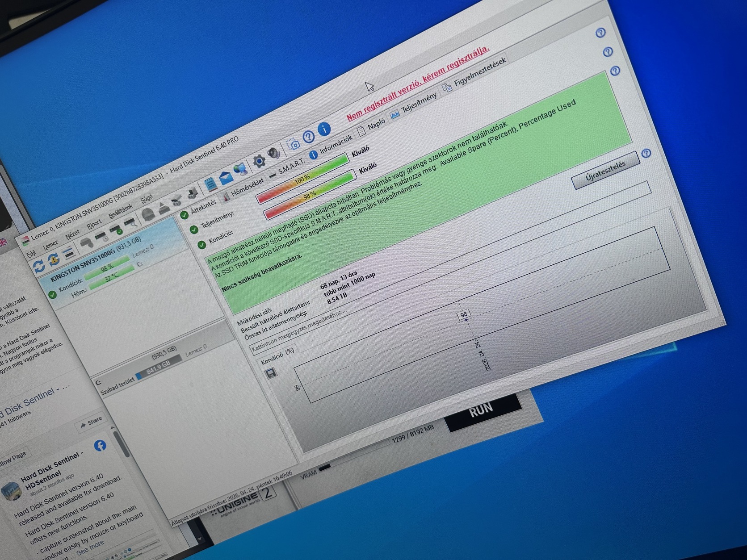Click the Újratesztelés button
This screenshot has height=560, width=747.
[x=605, y=171]
